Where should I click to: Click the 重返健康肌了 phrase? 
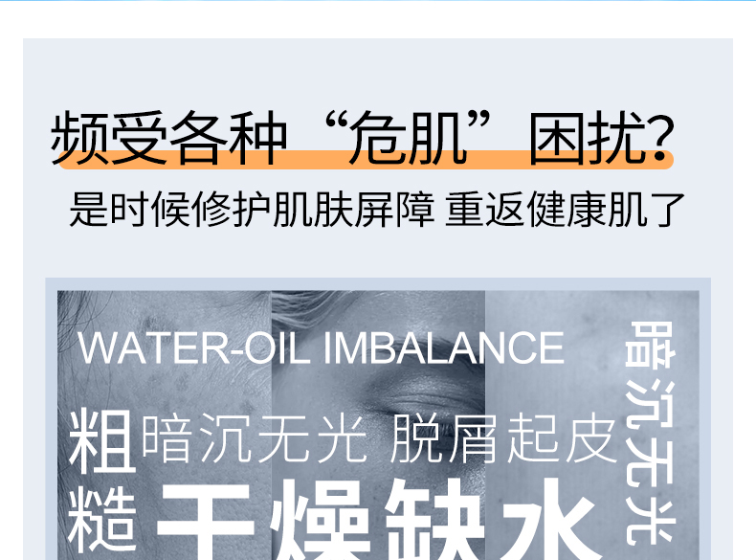(565, 209)
